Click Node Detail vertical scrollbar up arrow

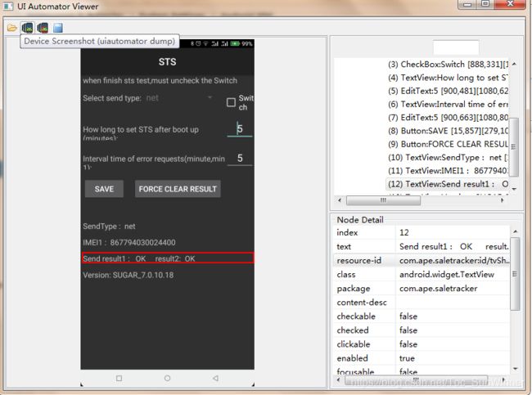point(516,231)
